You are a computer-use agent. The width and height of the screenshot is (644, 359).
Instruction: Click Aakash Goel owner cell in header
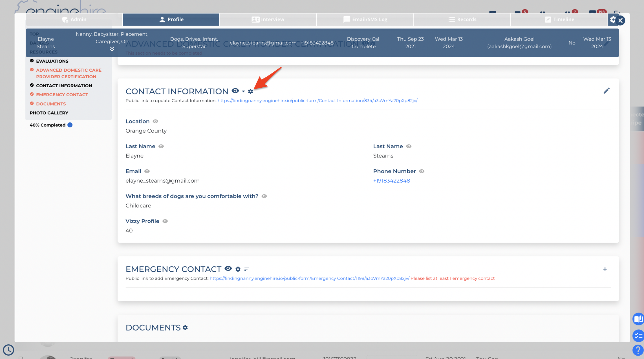(x=519, y=43)
